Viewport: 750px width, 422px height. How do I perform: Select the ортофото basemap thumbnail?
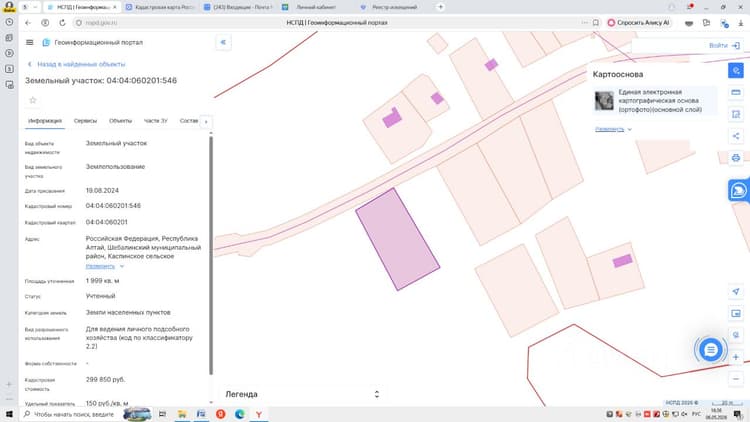tap(604, 100)
